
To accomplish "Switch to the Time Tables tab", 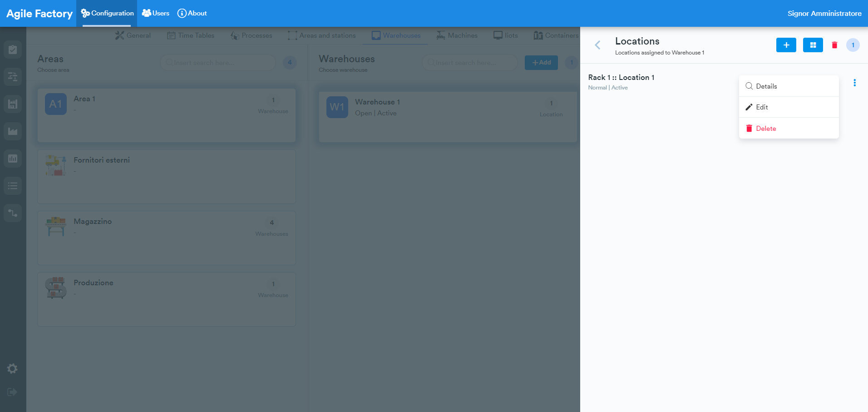I will click(191, 35).
